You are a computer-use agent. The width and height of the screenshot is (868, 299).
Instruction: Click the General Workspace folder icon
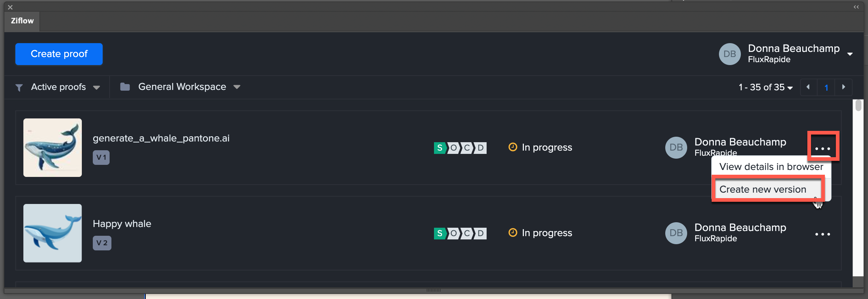pyautogui.click(x=125, y=87)
